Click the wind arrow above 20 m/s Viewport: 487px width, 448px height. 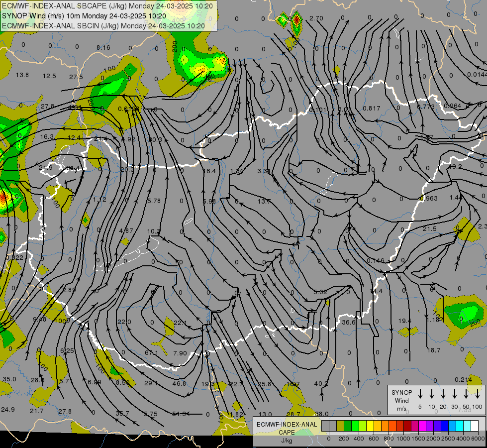pyautogui.click(x=443, y=393)
